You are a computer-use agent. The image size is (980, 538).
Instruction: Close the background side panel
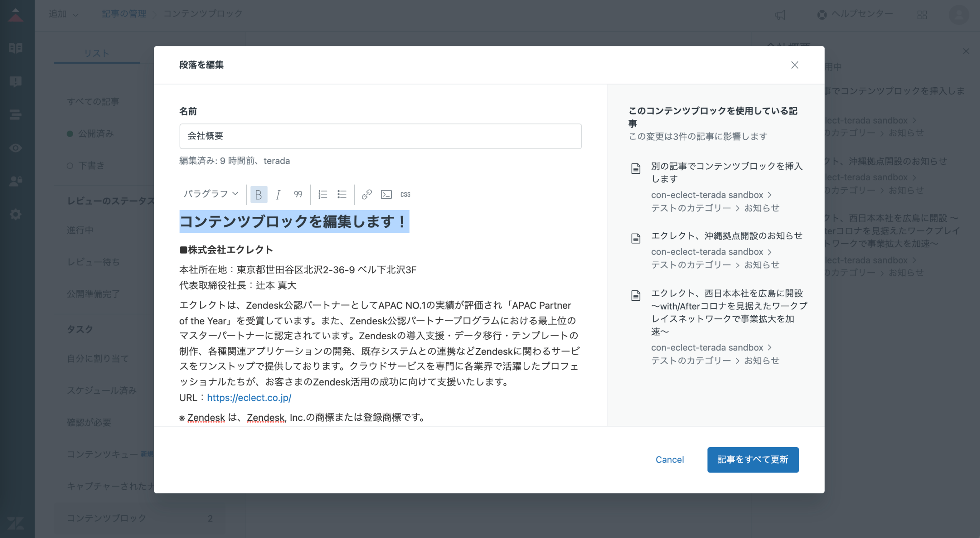pyautogui.click(x=966, y=51)
